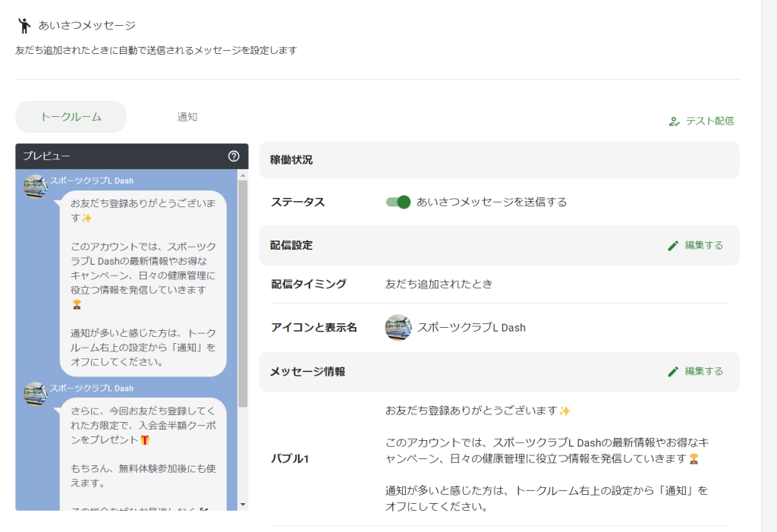The width and height of the screenshot is (777, 532).
Task: Click the pencil icon beside 配信設定
Action: pyautogui.click(x=673, y=245)
